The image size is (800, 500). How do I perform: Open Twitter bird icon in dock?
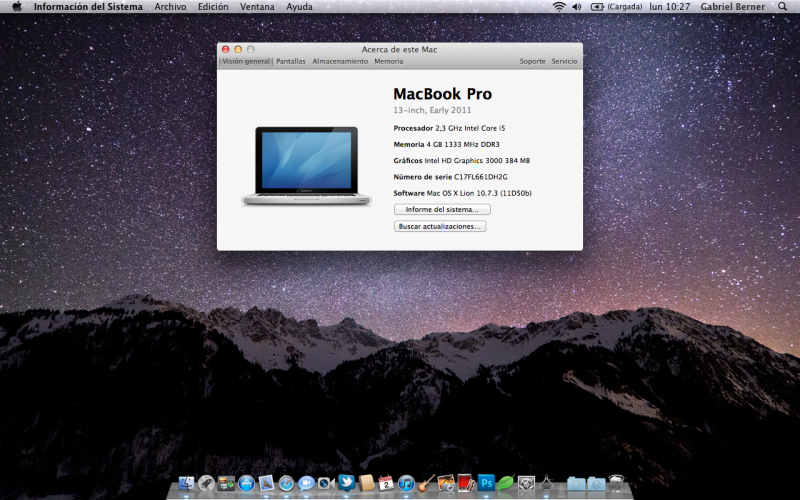pos(346,483)
